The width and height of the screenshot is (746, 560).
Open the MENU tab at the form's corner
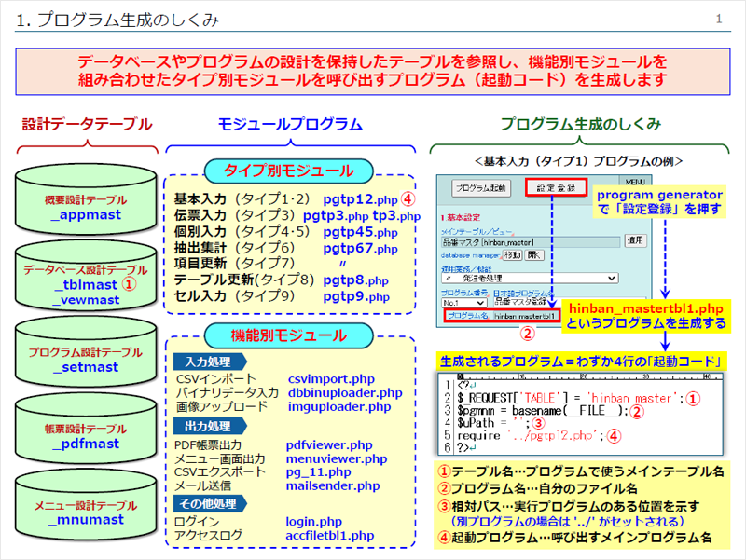pos(635,181)
